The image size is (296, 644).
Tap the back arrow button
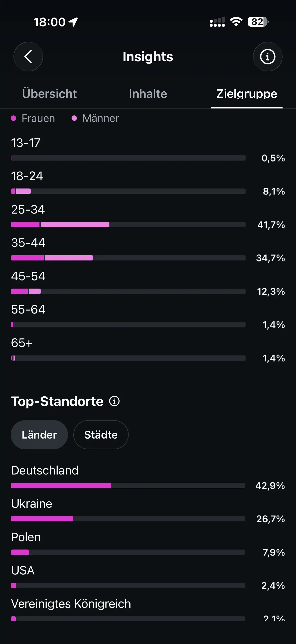pos(28,57)
